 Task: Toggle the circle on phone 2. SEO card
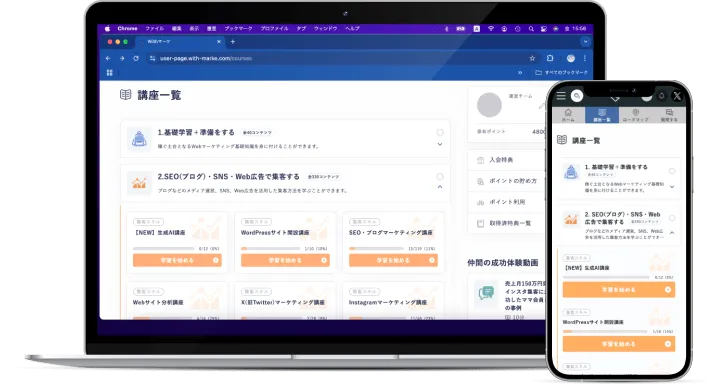pyautogui.click(x=672, y=218)
